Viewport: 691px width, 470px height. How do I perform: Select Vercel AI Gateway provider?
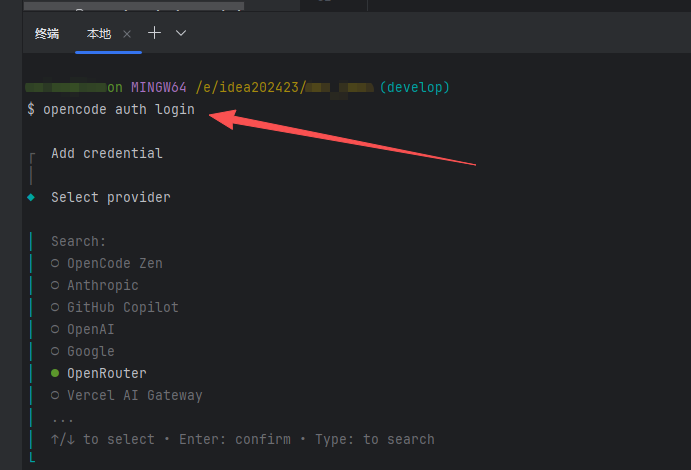(x=134, y=395)
